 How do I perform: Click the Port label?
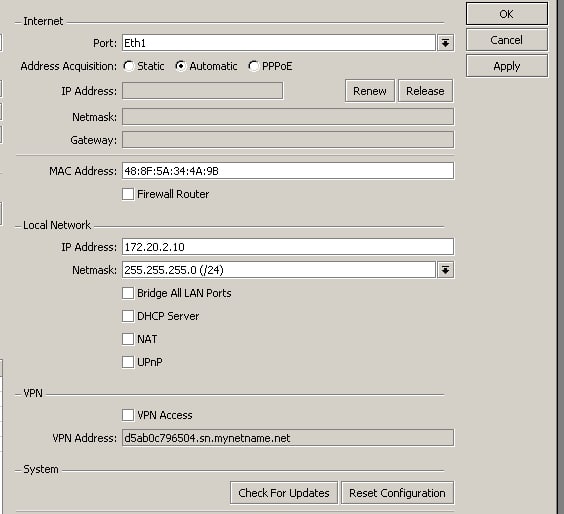[105, 44]
